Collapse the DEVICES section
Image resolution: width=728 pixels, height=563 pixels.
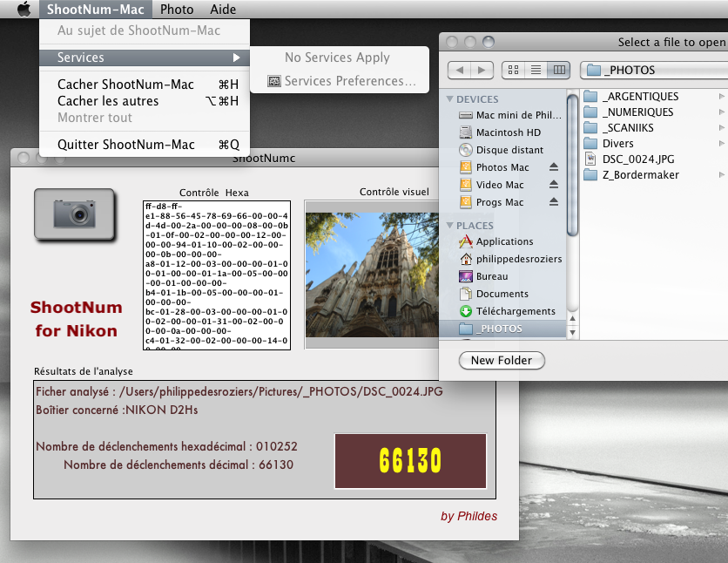pos(449,99)
